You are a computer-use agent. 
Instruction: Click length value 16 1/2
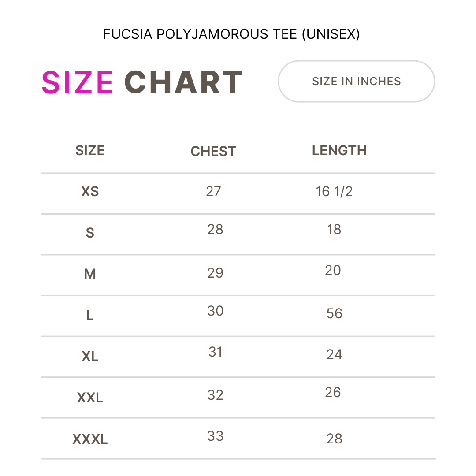334,192
